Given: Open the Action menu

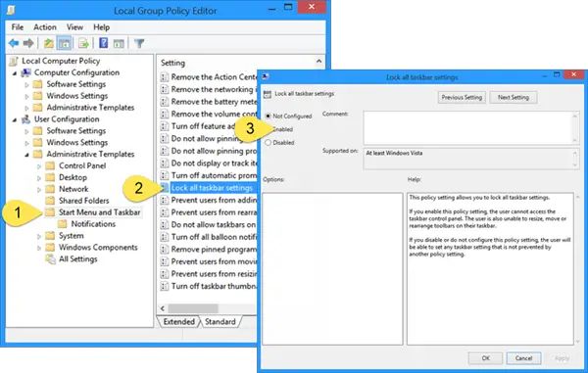Looking at the screenshot, I should [x=45, y=27].
